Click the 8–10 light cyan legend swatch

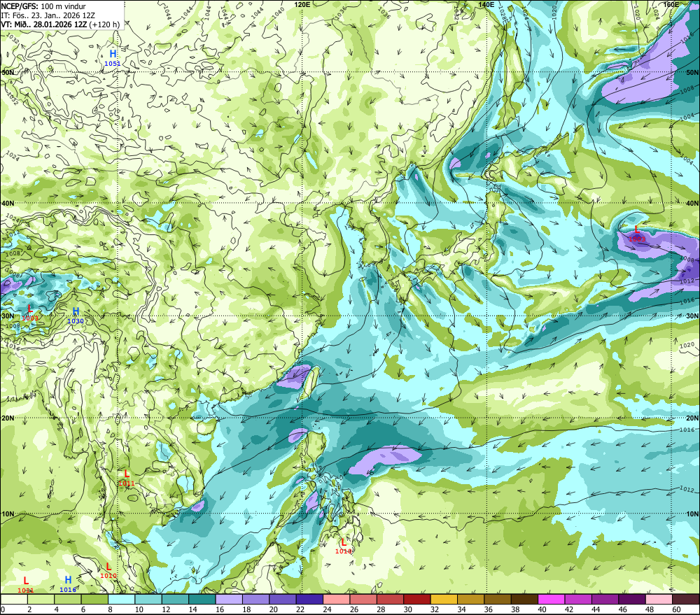tap(121, 600)
